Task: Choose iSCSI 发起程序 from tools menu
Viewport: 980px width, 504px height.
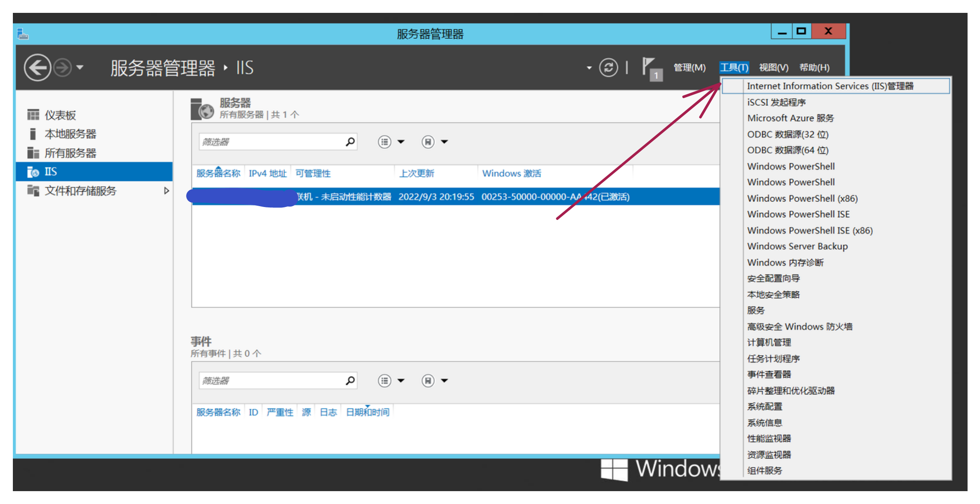Action: pyautogui.click(x=776, y=102)
